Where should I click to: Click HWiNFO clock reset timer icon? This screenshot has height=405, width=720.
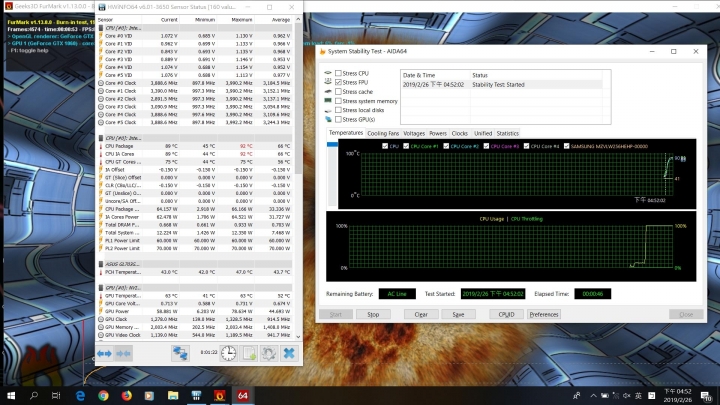coord(229,353)
